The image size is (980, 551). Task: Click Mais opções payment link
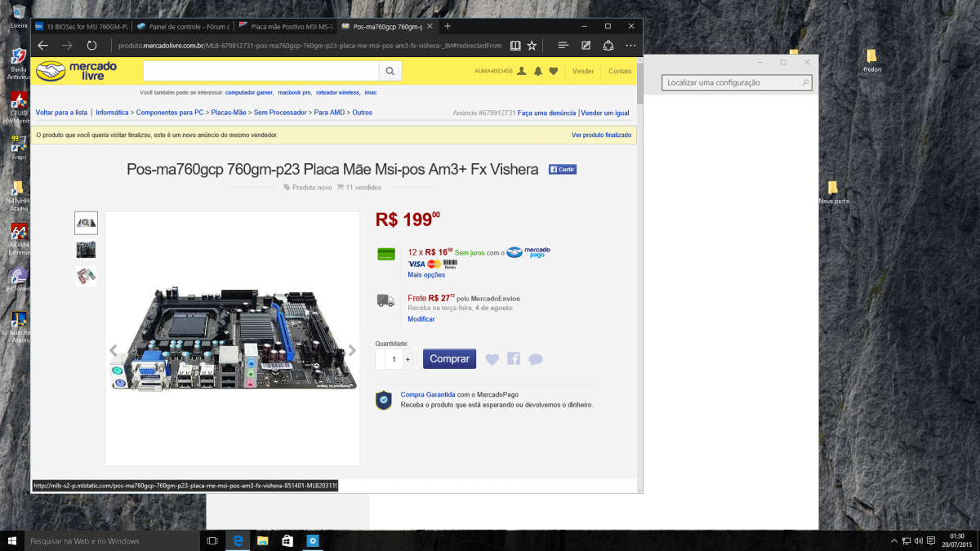426,275
